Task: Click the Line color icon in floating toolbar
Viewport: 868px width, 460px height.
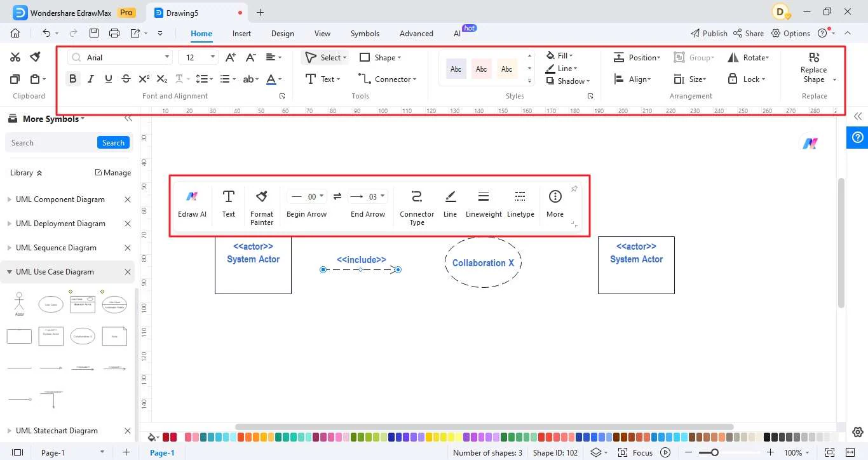Action: tap(450, 203)
